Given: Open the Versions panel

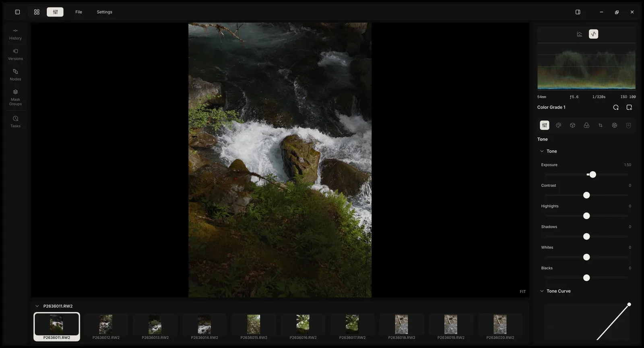Looking at the screenshot, I should 15,55.
